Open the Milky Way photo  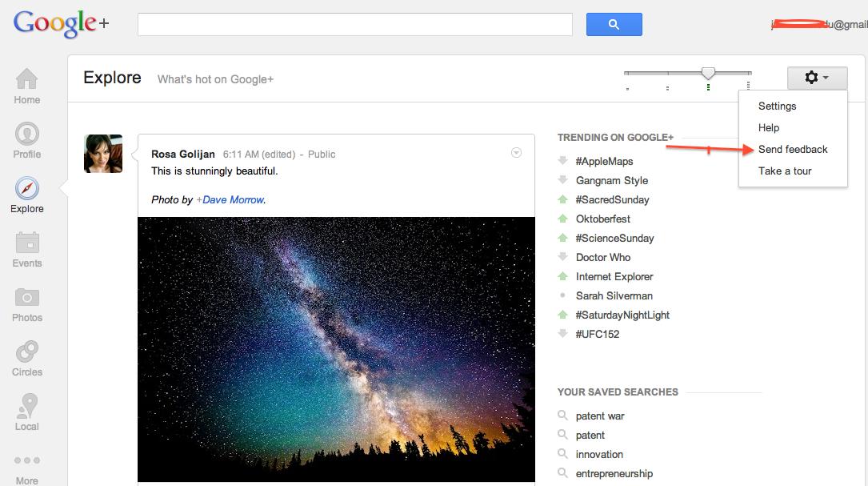(336, 349)
